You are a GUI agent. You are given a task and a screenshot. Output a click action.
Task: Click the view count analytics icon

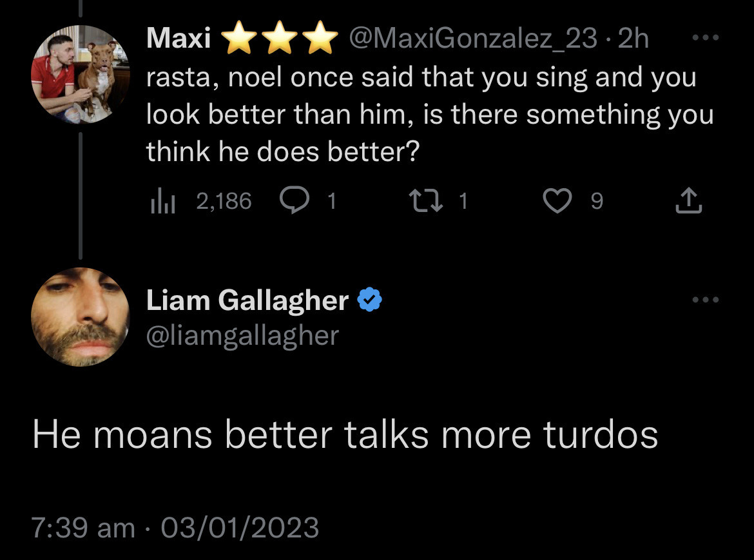coord(162,201)
